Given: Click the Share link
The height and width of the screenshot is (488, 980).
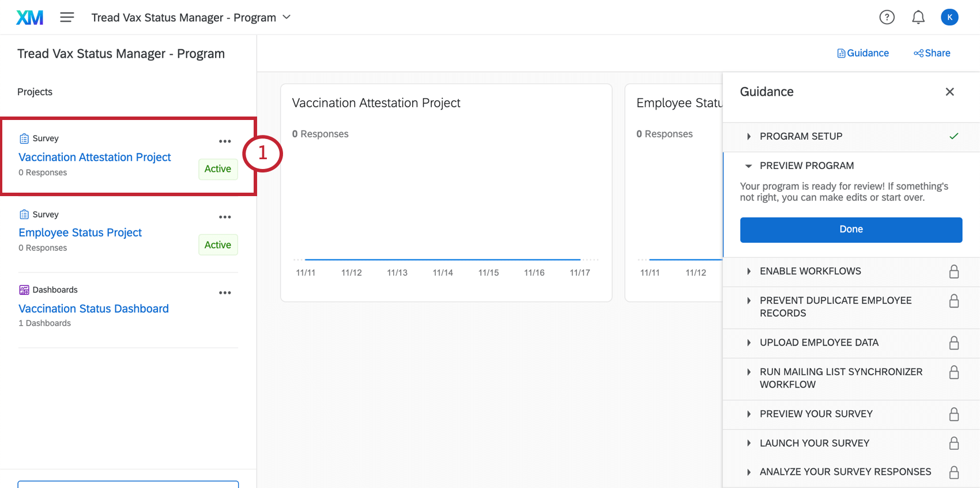Looking at the screenshot, I should [932, 53].
